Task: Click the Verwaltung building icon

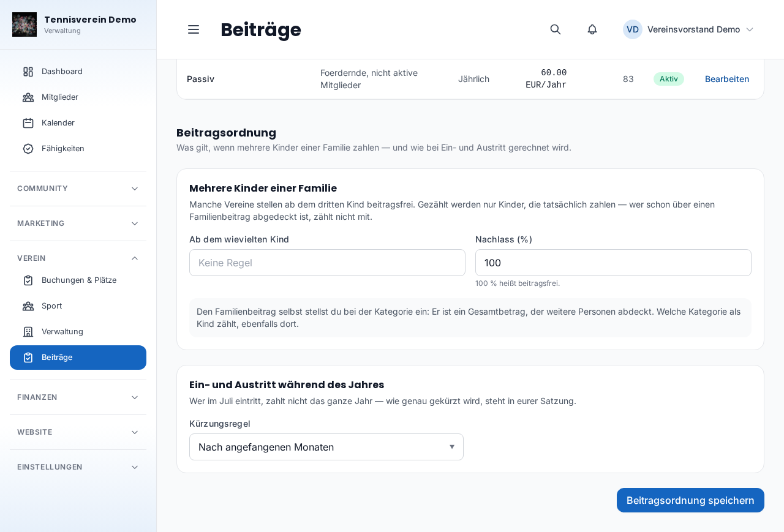Action: pos(28,332)
